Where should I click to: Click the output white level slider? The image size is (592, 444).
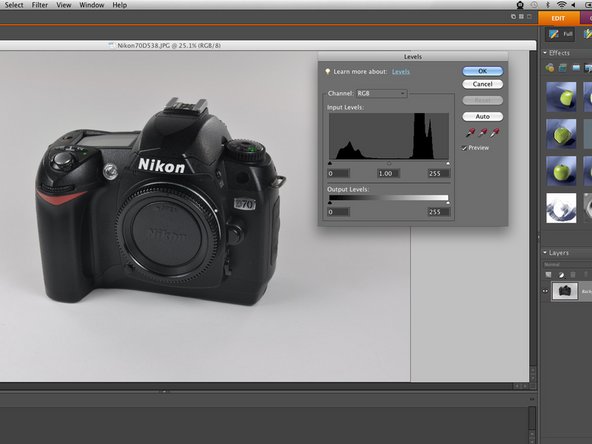click(448, 203)
